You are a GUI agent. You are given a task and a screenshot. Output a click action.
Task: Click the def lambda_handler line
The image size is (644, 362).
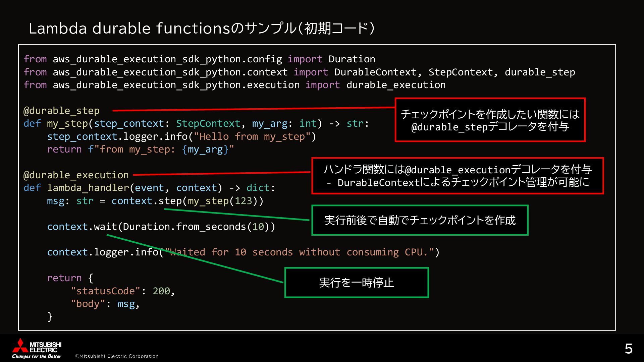(149, 188)
